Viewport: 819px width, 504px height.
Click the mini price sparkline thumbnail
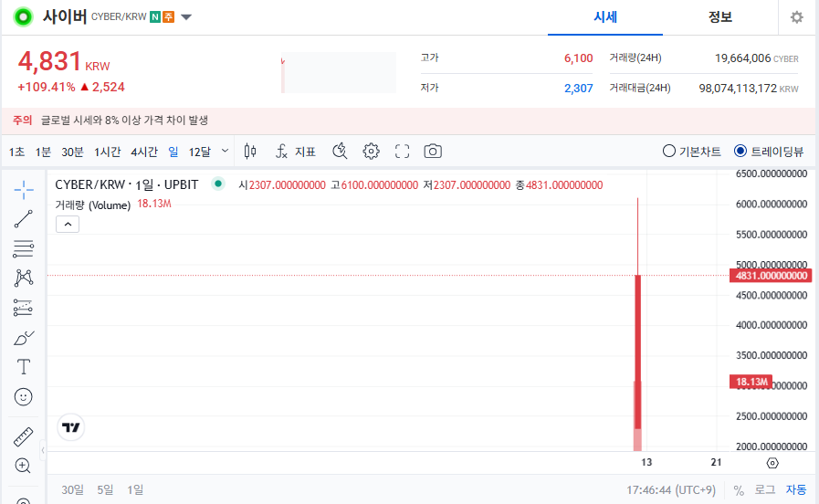point(339,73)
